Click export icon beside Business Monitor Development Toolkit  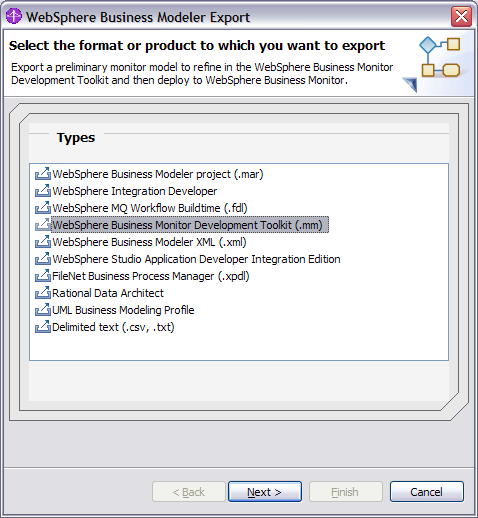(x=43, y=225)
